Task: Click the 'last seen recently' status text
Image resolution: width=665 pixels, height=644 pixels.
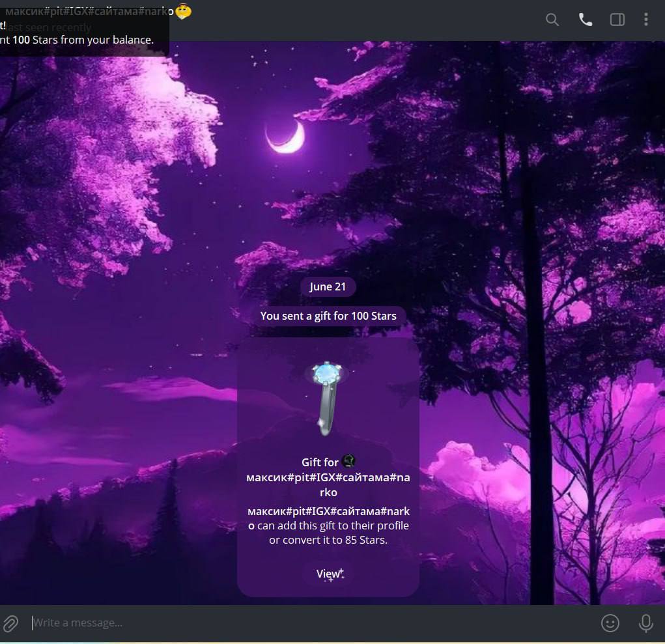Action: click(x=48, y=27)
